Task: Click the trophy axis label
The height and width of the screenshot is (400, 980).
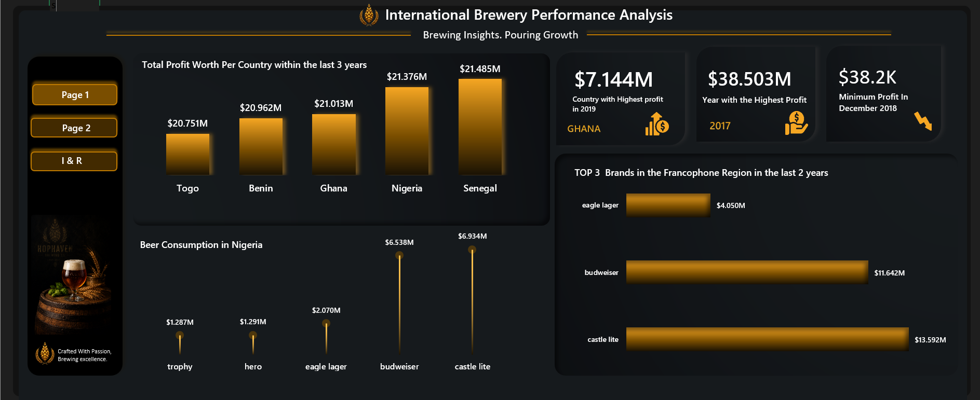Action: 180,367
